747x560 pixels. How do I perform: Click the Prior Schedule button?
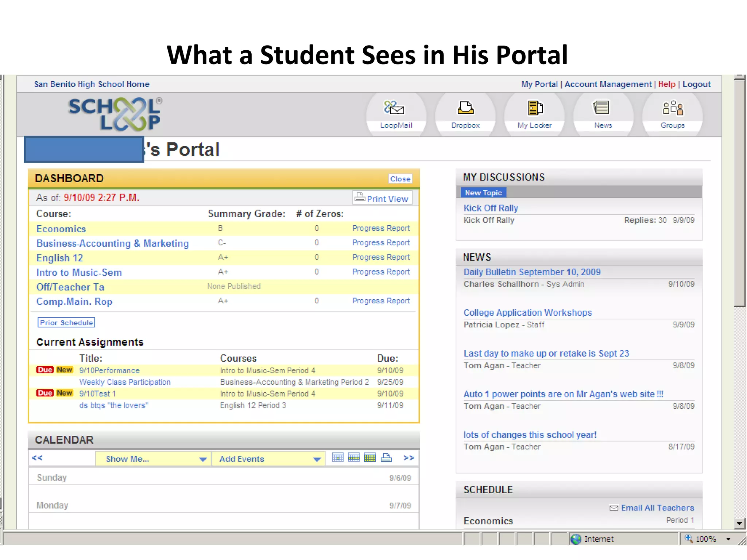pyautogui.click(x=66, y=323)
